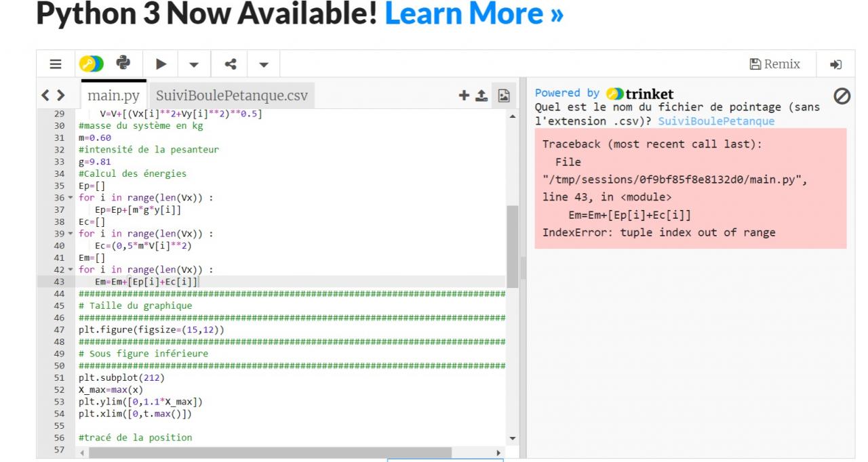Click the line Ec=(0,5*m*V[i]**2)

coord(142,246)
